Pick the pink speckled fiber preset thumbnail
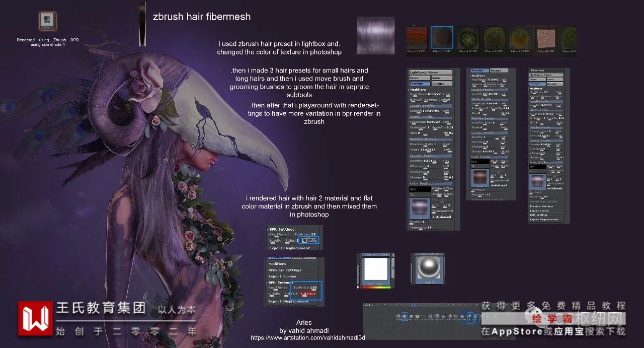Screen dimensions: 644x348 [546, 38]
